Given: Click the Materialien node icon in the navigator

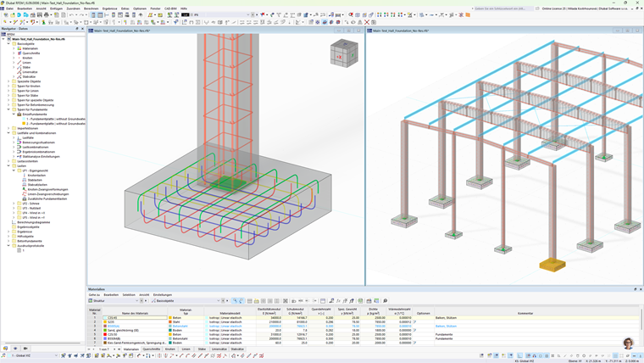Looking at the screenshot, I should (19, 48).
